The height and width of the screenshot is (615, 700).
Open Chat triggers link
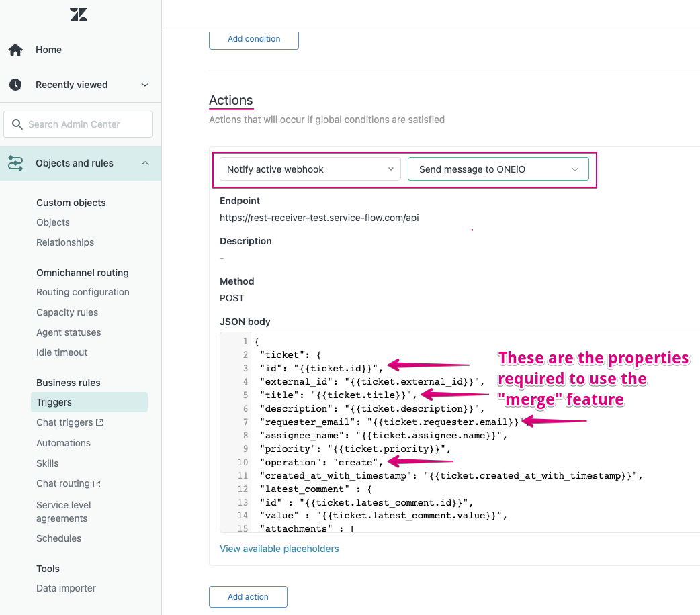pyautogui.click(x=64, y=422)
